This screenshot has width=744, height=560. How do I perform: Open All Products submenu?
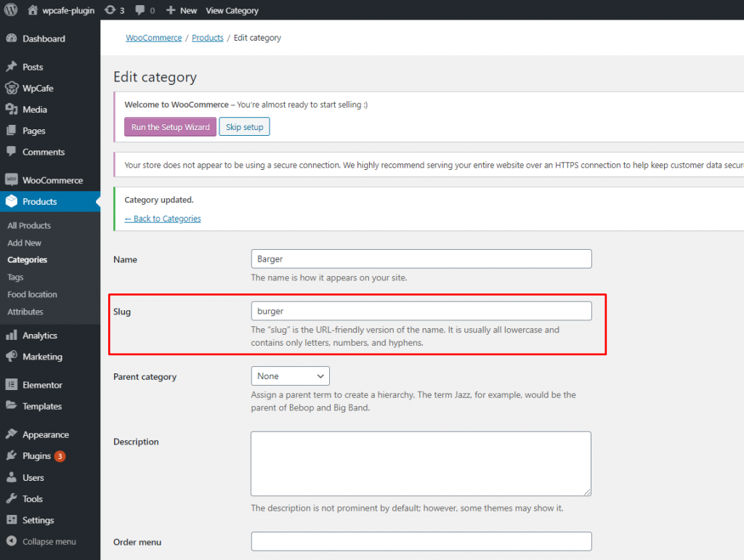29,225
